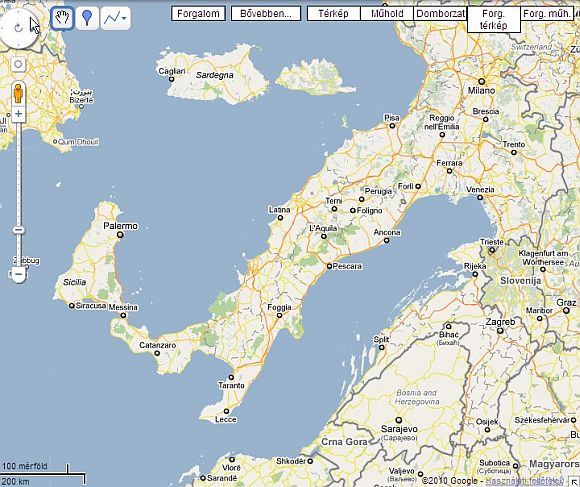Viewport: 580px width, 487px height.
Task: Expand the Bővebben... more options menu
Action: point(266,14)
